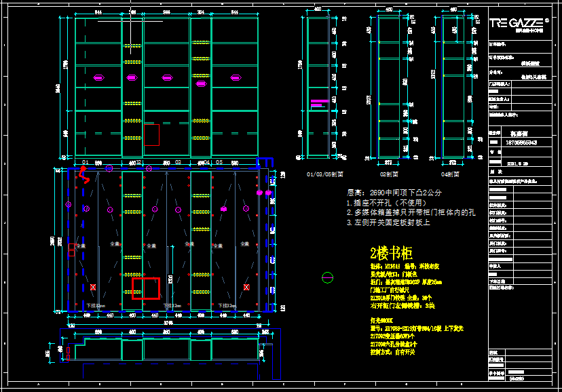Select the small red rectangle in upper elevation

[x=151, y=135]
